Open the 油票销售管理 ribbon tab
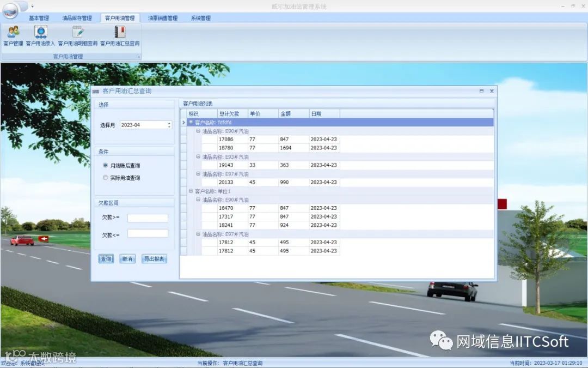Viewport: 588px width, 368px height. point(163,18)
